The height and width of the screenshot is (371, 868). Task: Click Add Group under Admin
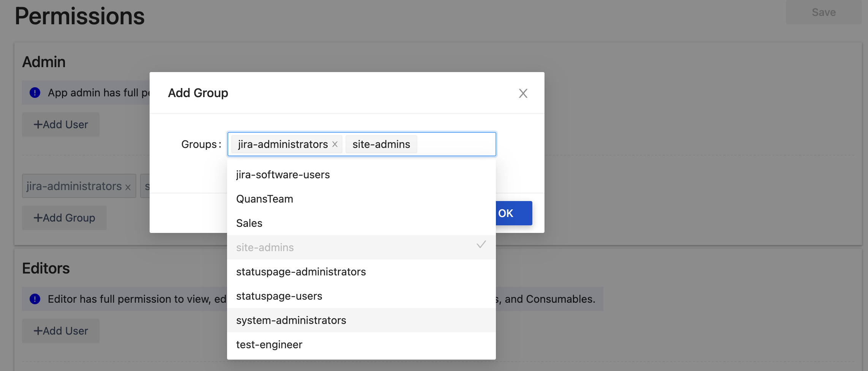[x=64, y=218]
